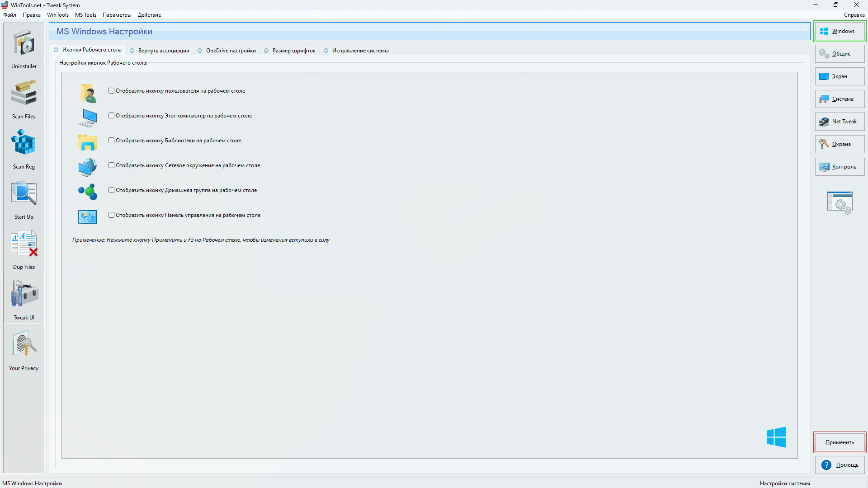Switch to Размер шрифтов tab

pyautogui.click(x=290, y=51)
